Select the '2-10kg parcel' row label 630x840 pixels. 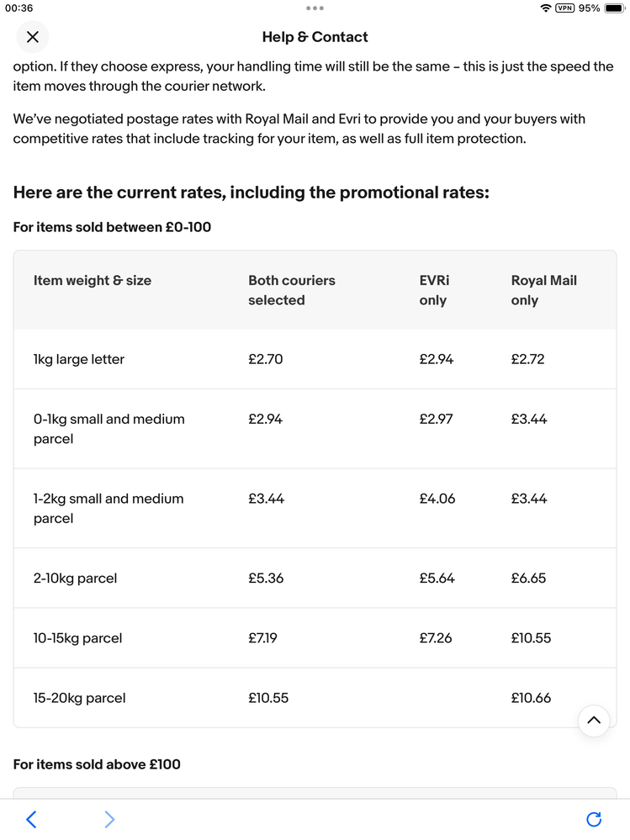(x=76, y=578)
